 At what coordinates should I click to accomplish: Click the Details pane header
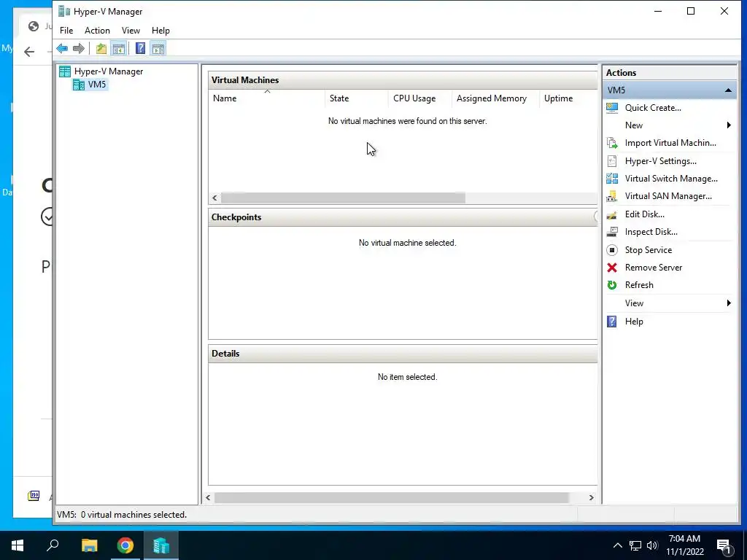click(x=403, y=354)
